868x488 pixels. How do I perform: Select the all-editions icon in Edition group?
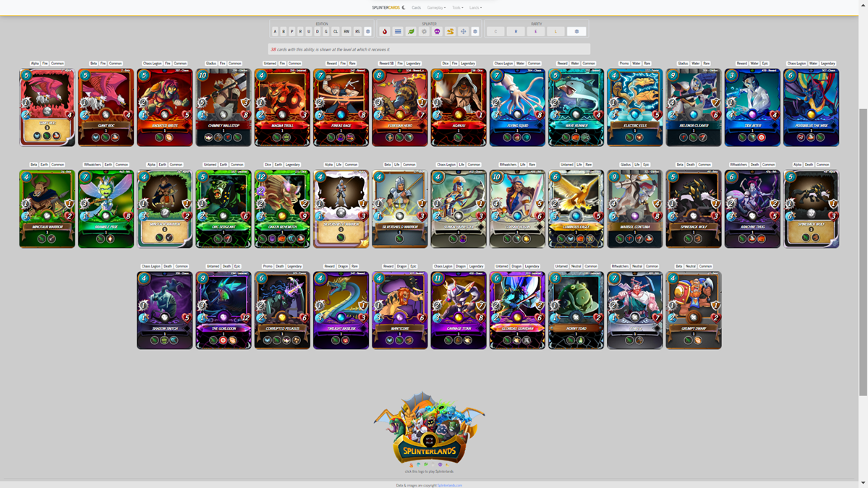pos(368,32)
